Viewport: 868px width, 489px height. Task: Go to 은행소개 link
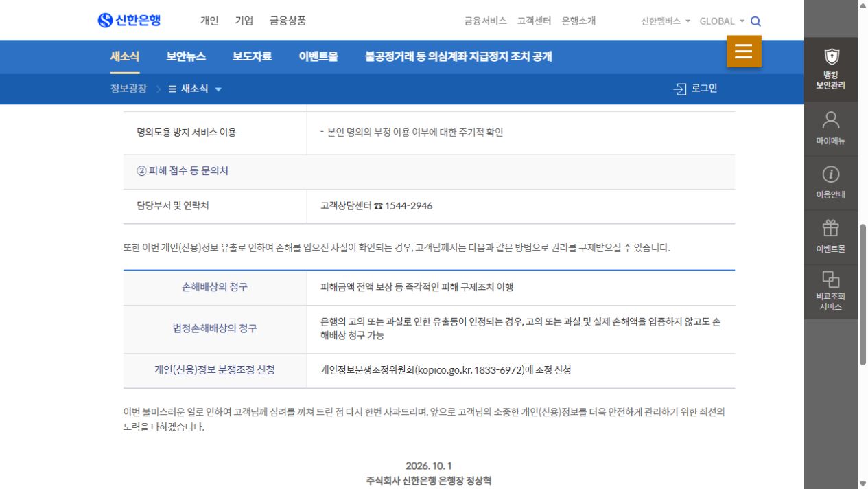point(578,21)
